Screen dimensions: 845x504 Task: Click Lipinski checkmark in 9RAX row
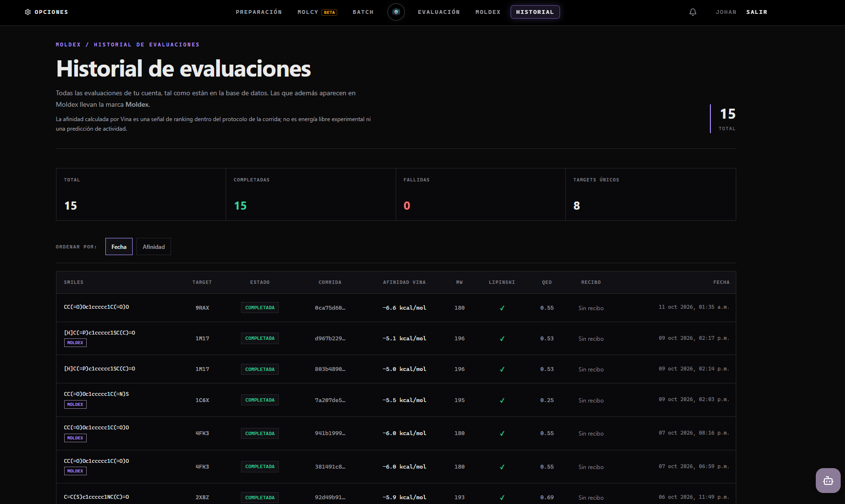click(x=502, y=308)
